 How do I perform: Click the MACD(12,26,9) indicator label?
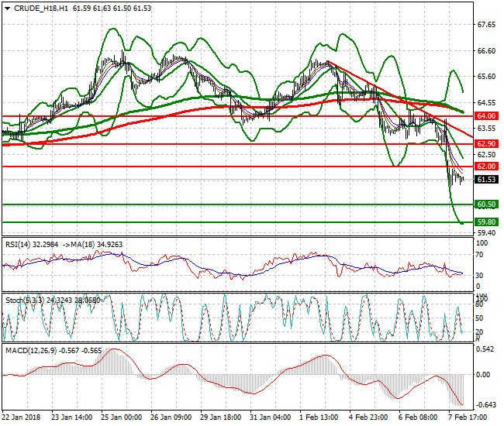pos(31,351)
